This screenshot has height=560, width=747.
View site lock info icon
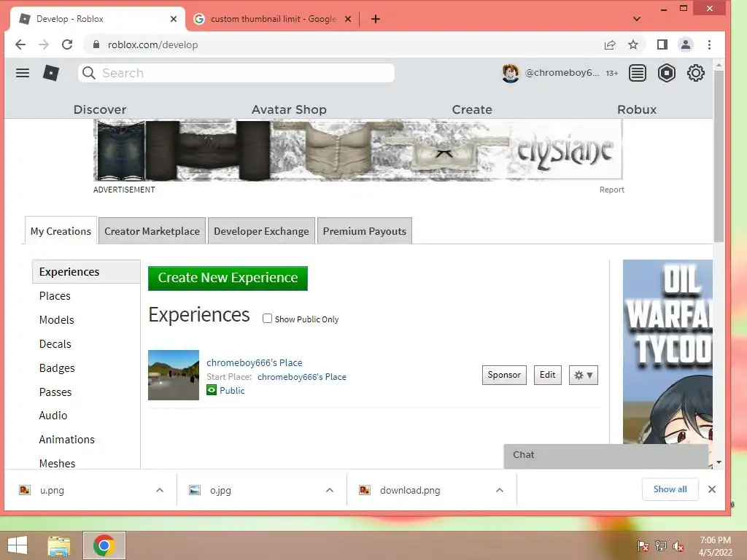[96, 44]
